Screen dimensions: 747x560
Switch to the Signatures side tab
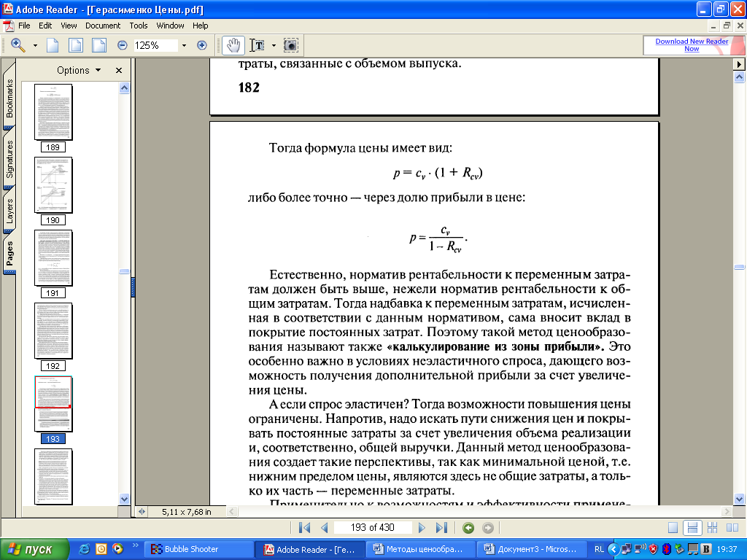tap(9, 159)
